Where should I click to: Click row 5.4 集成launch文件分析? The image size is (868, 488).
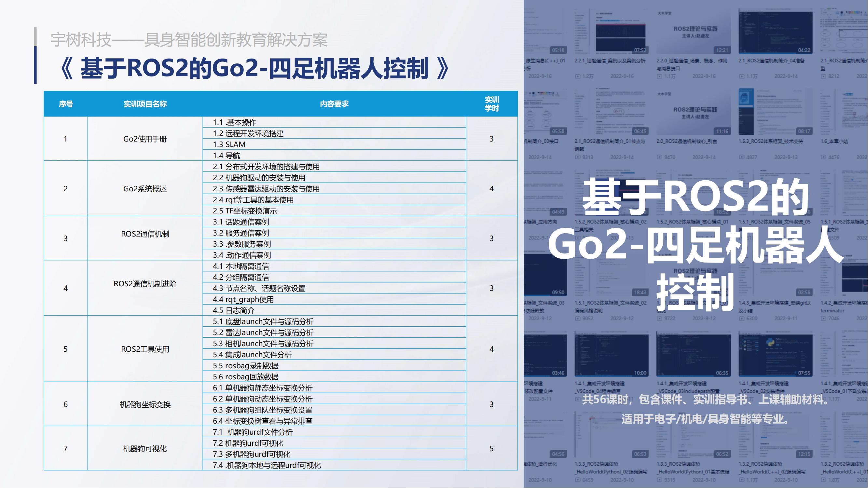(x=334, y=354)
